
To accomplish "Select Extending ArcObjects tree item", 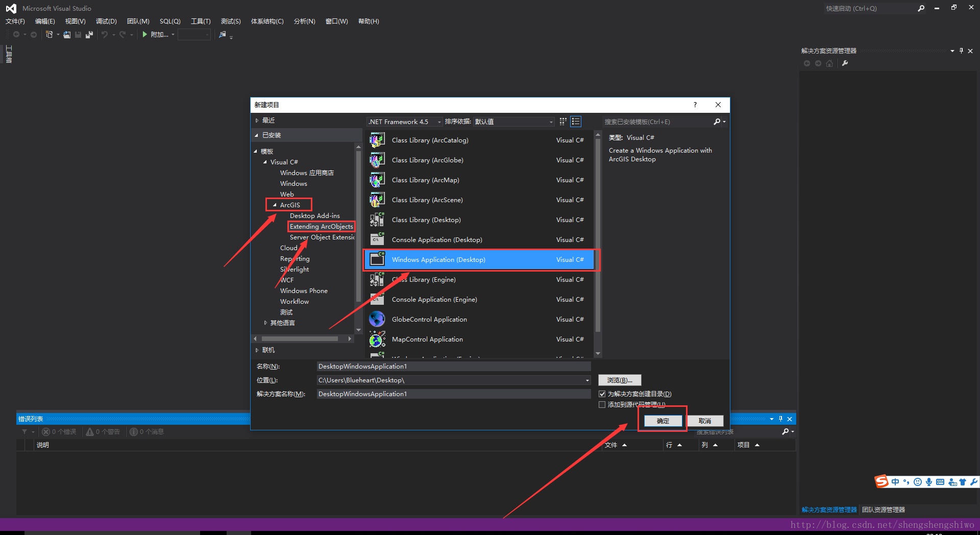I will (x=321, y=227).
